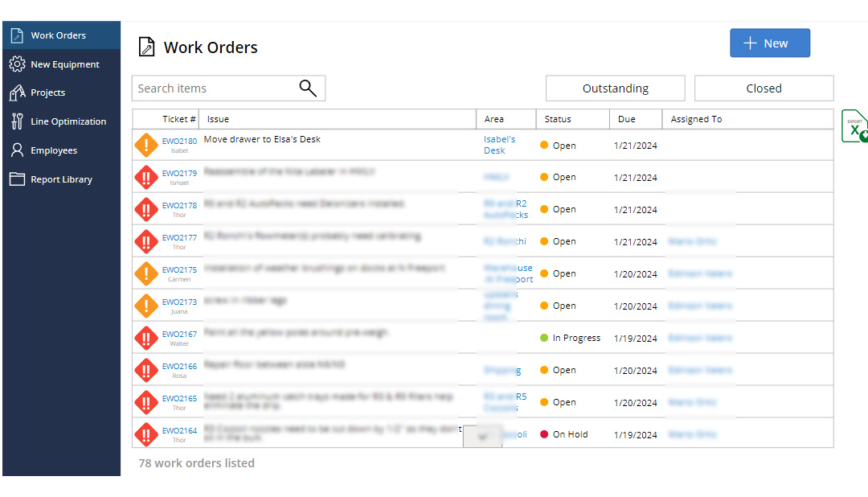The height and width of the screenshot is (497, 868).
Task: Click the red priority icon for EWO2167
Action: [x=146, y=339]
